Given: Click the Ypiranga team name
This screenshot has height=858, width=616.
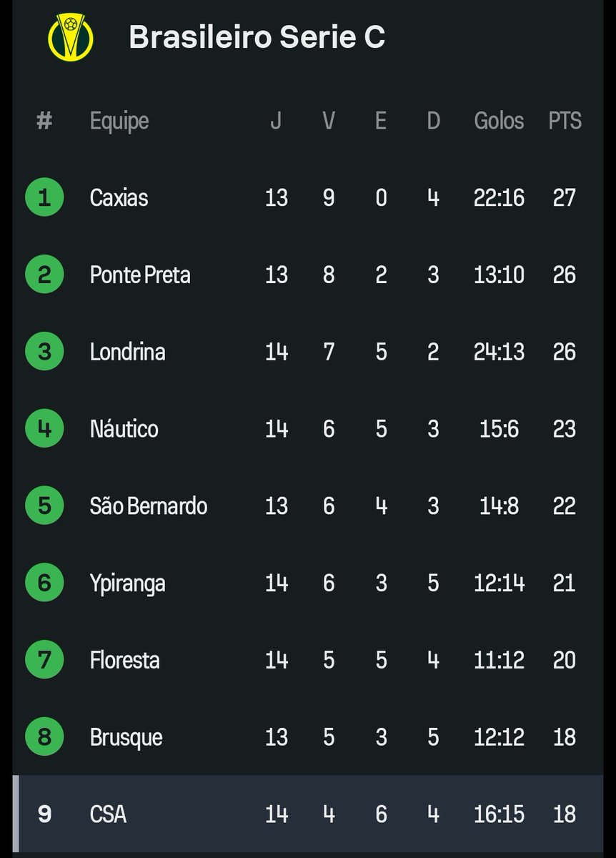Looking at the screenshot, I should 127,583.
